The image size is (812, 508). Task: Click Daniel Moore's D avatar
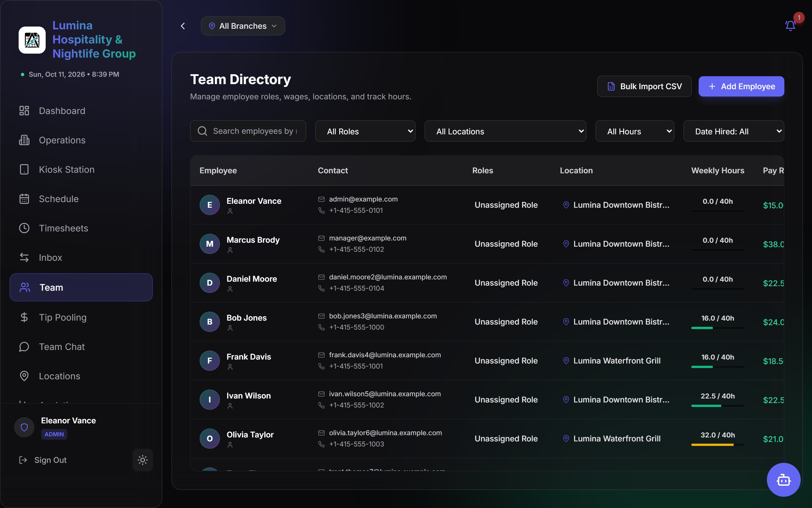point(210,283)
